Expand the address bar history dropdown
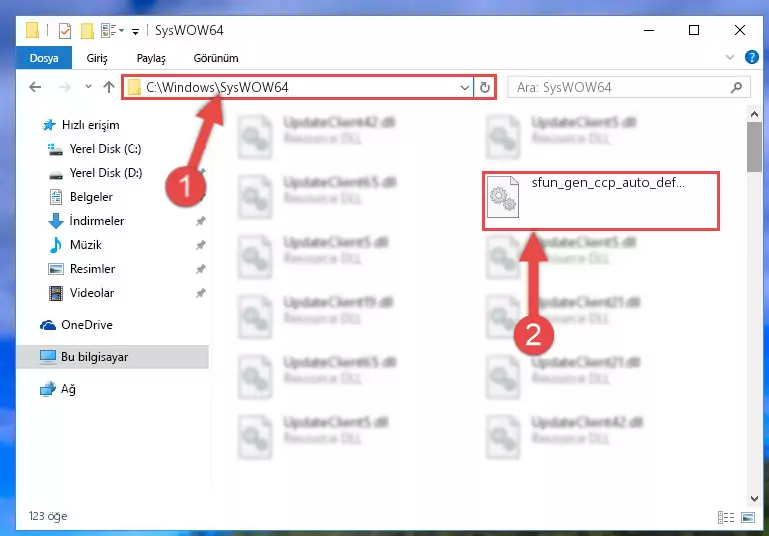This screenshot has width=769, height=536. point(464,88)
